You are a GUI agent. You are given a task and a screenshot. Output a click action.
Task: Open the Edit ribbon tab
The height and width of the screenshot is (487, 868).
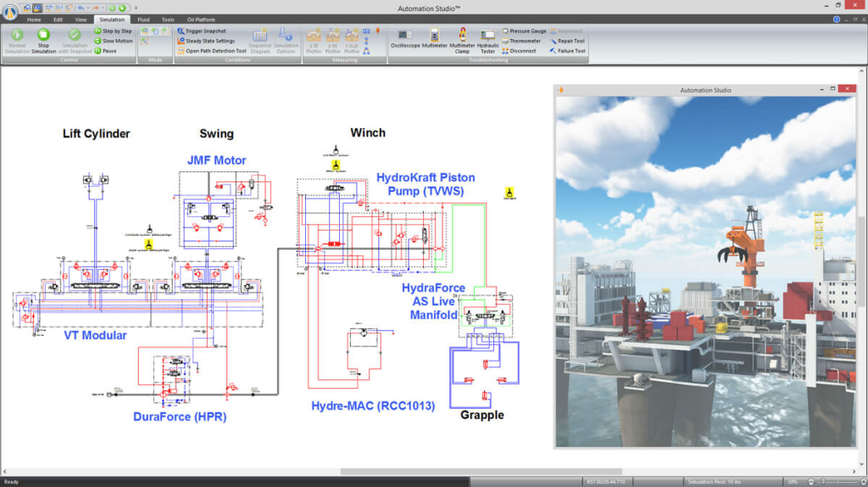(x=58, y=20)
